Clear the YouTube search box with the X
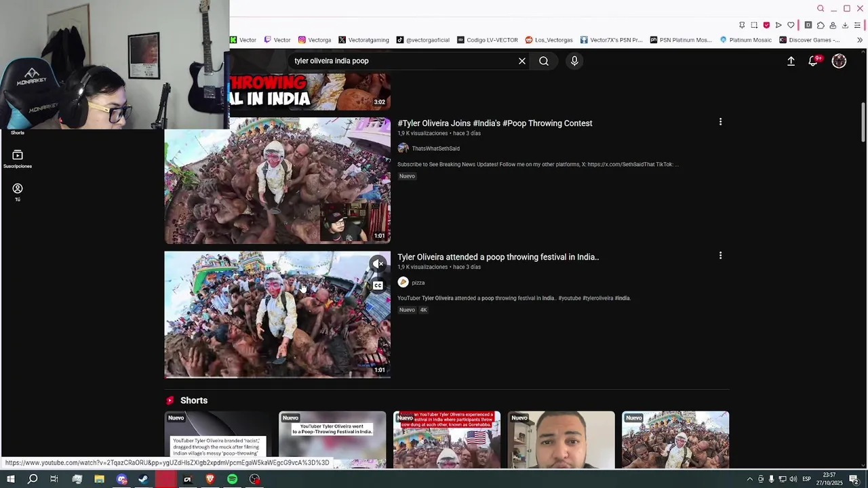868x488 pixels. point(522,61)
